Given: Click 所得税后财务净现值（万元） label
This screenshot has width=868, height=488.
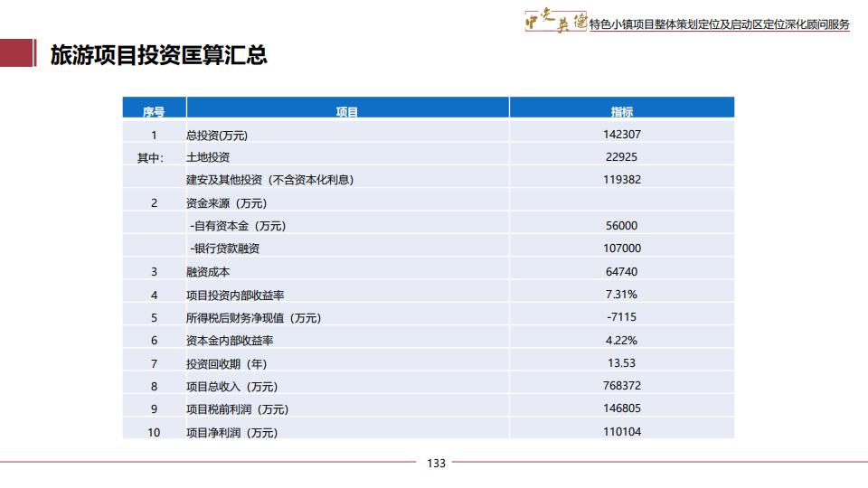Looking at the screenshot, I should (253, 318).
